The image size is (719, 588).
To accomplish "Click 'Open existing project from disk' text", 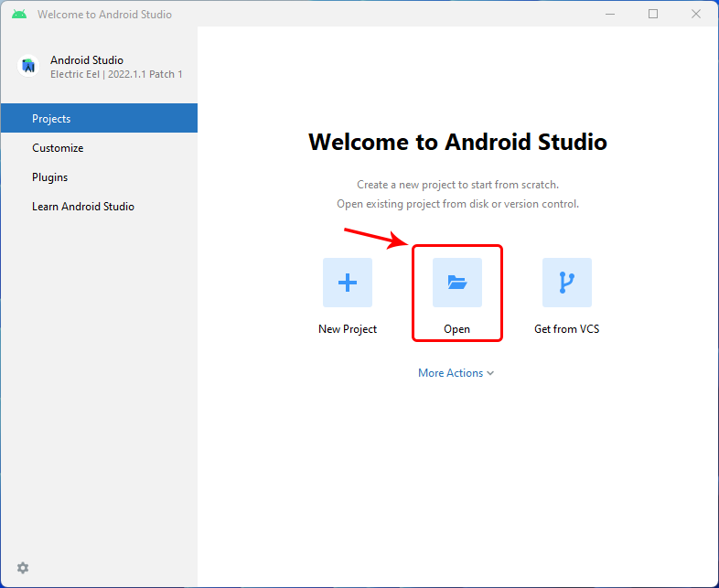I will point(457,204).
